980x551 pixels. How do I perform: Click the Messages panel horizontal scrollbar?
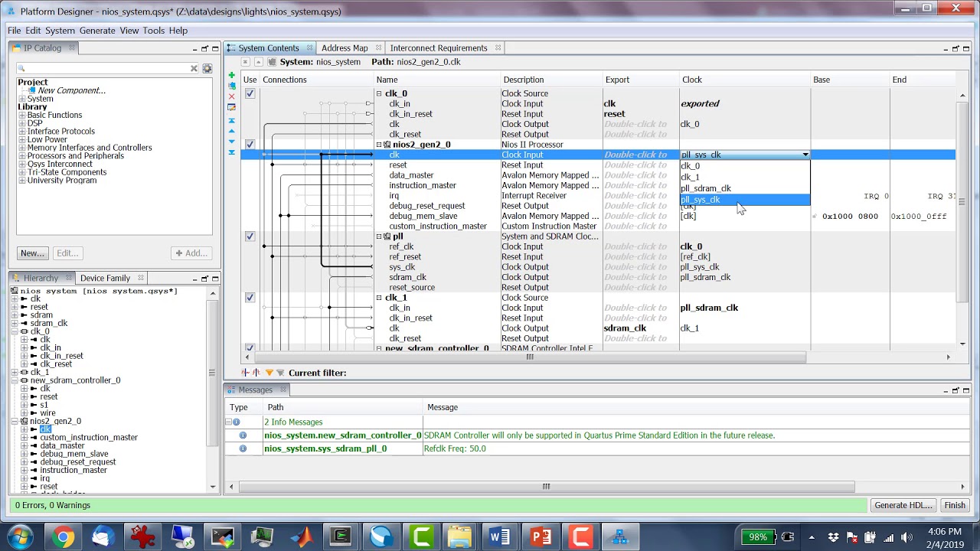(x=546, y=487)
